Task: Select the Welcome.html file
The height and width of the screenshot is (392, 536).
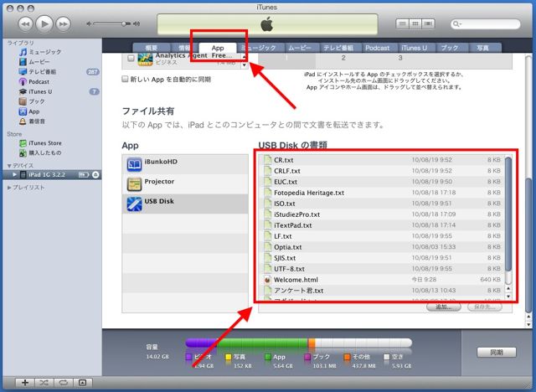Action: pos(381,280)
